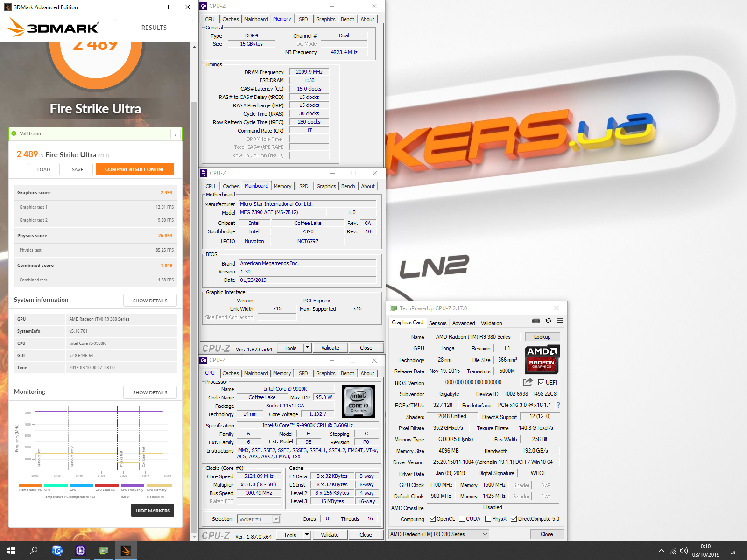Screen dimensions: 747x560
Task: Click the title bar icon of the CPU-Z Memory window
Action: tap(203, 6)
